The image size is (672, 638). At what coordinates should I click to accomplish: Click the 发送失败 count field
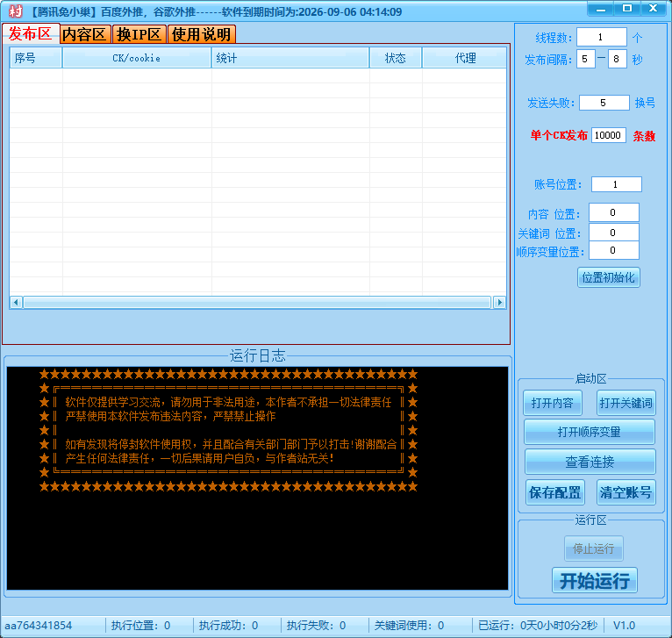603,103
